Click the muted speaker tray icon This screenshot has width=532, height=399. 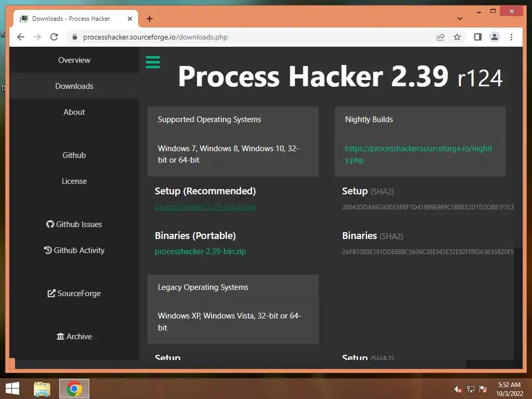pyautogui.click(x=458, y=389)
